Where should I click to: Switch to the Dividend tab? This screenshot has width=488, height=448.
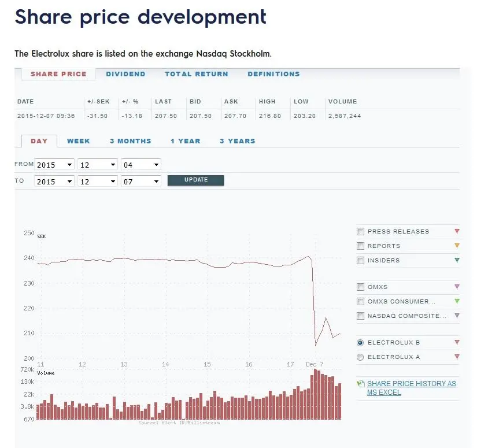coord(125,74)
